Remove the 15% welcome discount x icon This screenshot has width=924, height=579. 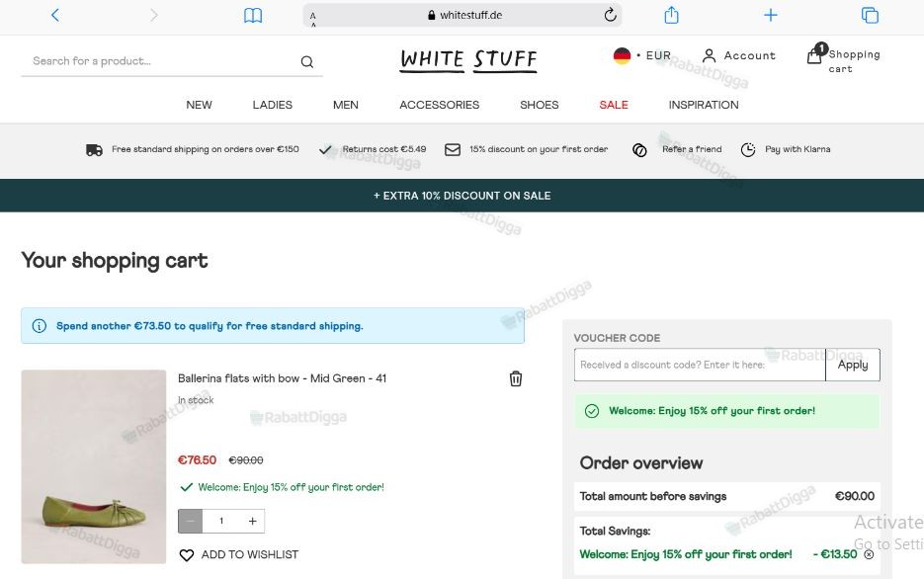[x=870, y=554]
